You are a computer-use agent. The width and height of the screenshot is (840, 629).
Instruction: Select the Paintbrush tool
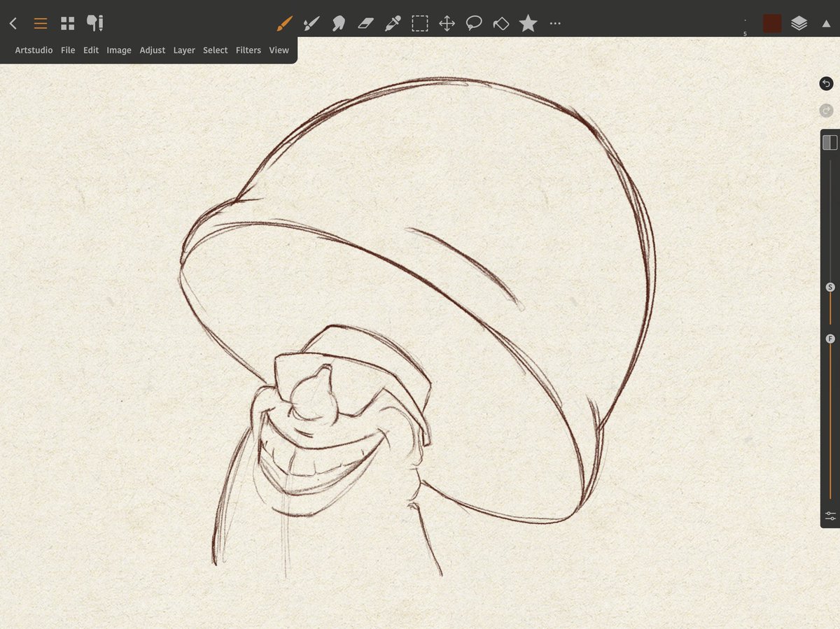pos(284,24)
